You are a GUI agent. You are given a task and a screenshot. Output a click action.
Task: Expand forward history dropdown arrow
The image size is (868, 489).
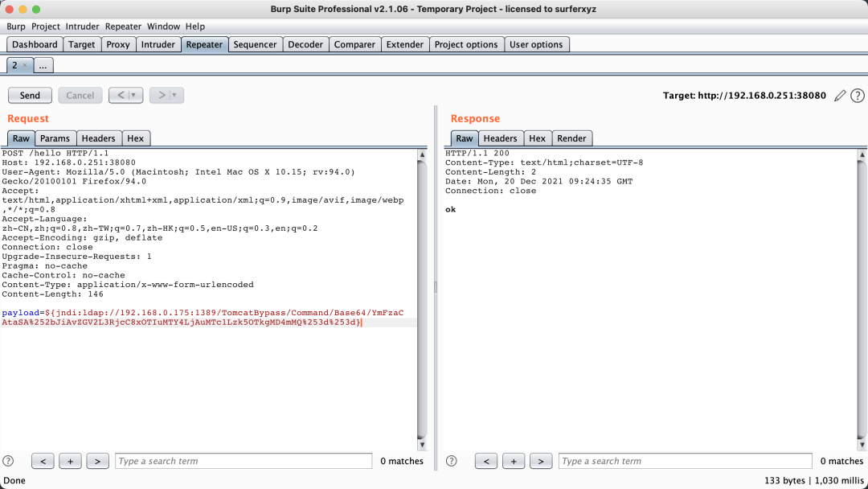(x=174, y=95)
